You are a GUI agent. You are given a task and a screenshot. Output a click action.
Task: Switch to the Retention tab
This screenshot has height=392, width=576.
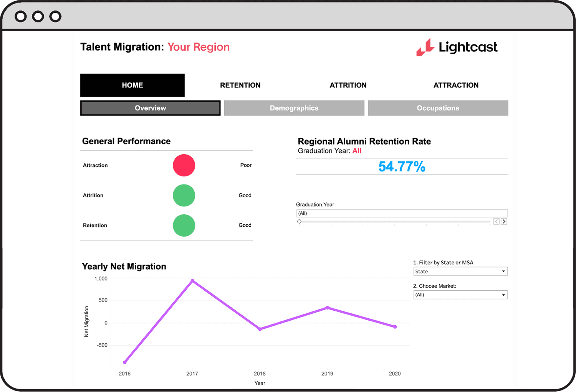click(240, 85)
